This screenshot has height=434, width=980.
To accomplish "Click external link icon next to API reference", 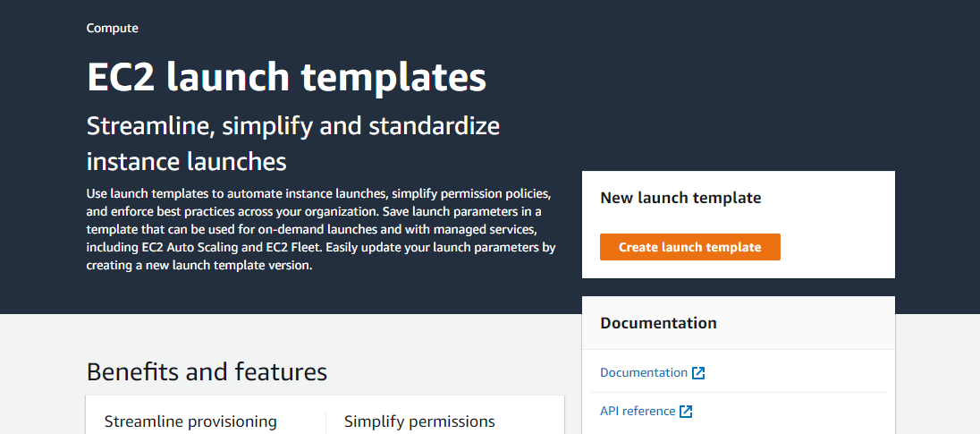I will pos(686,412).
